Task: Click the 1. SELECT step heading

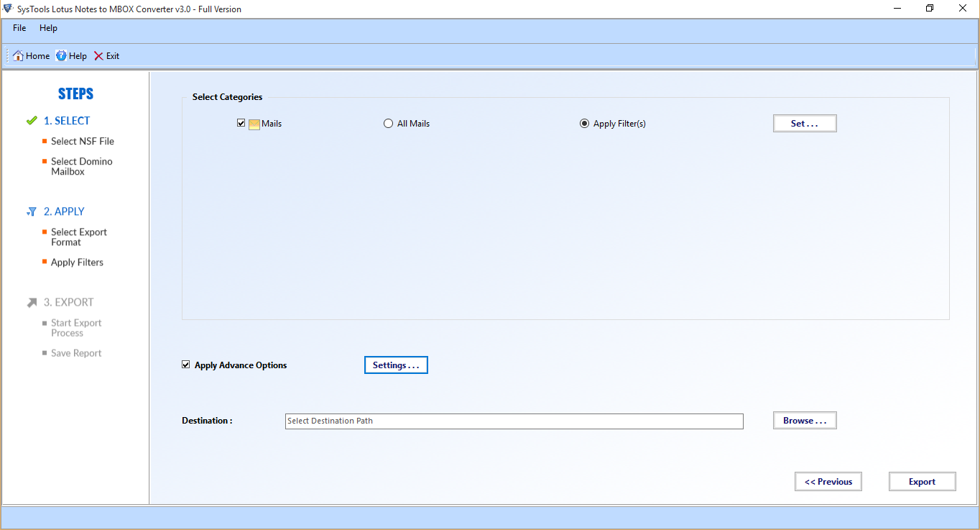Action: click(67, 121)
